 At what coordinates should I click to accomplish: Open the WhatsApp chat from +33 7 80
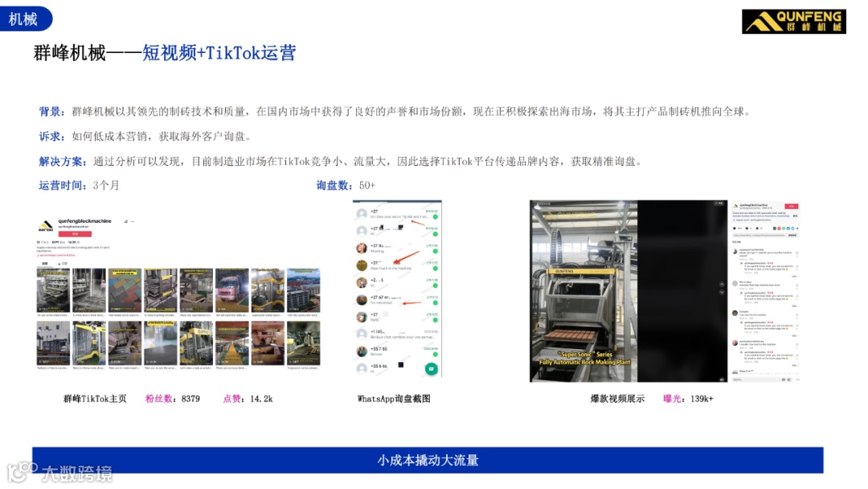(398, 351)
